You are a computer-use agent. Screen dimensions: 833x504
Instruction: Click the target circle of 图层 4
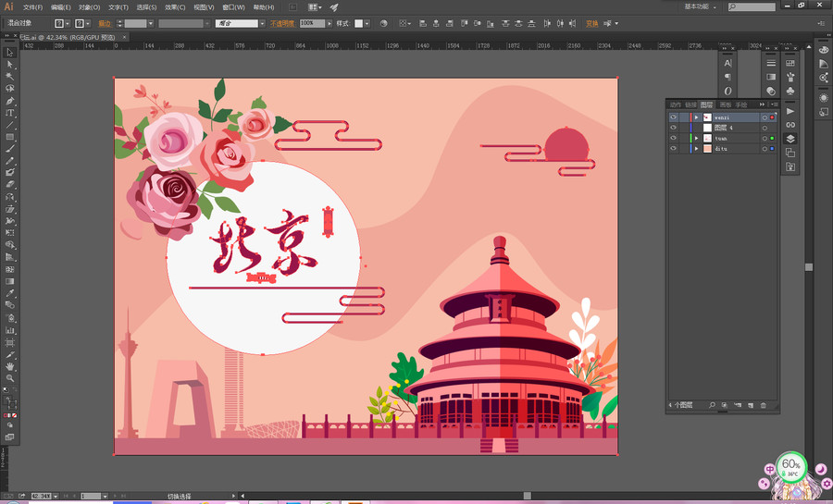(x=765, y=128)
